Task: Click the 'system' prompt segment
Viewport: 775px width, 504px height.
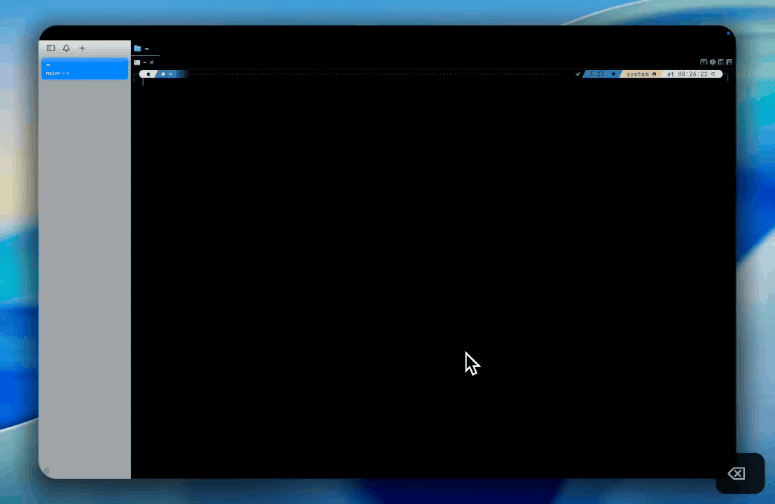Action: [x=641, y=74]
